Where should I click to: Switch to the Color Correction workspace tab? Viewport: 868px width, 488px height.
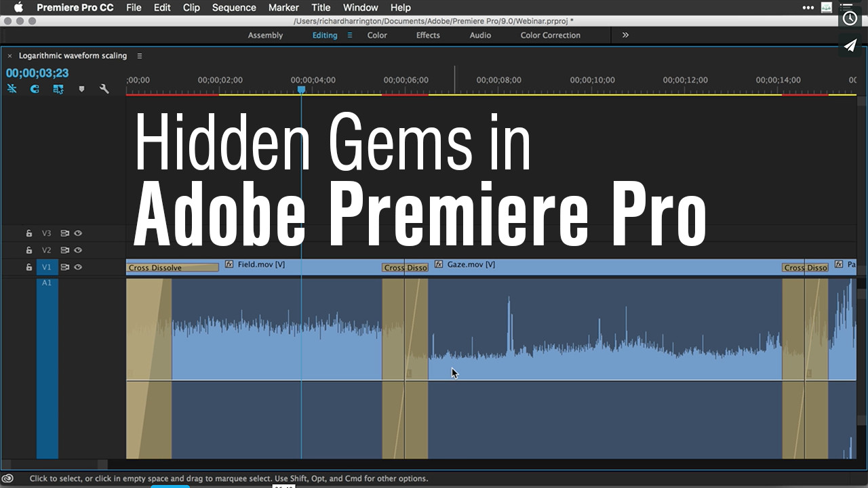pyautogui.click(x=551, y=35)
